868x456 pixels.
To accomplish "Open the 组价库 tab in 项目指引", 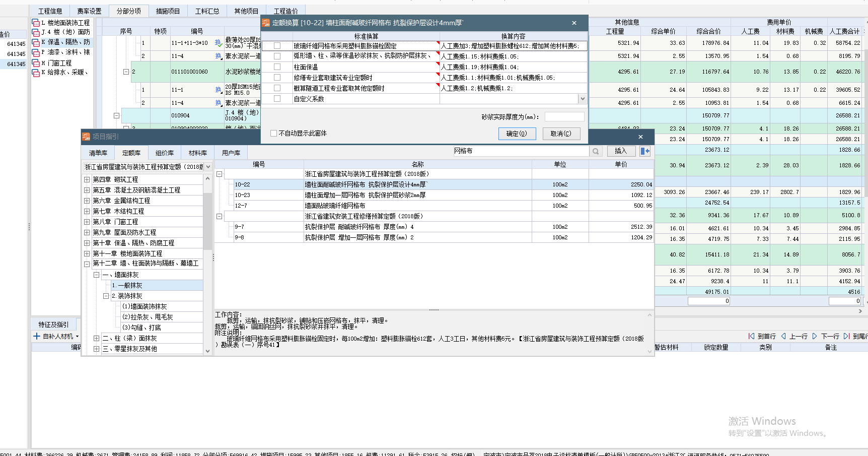I will [165, 153].
